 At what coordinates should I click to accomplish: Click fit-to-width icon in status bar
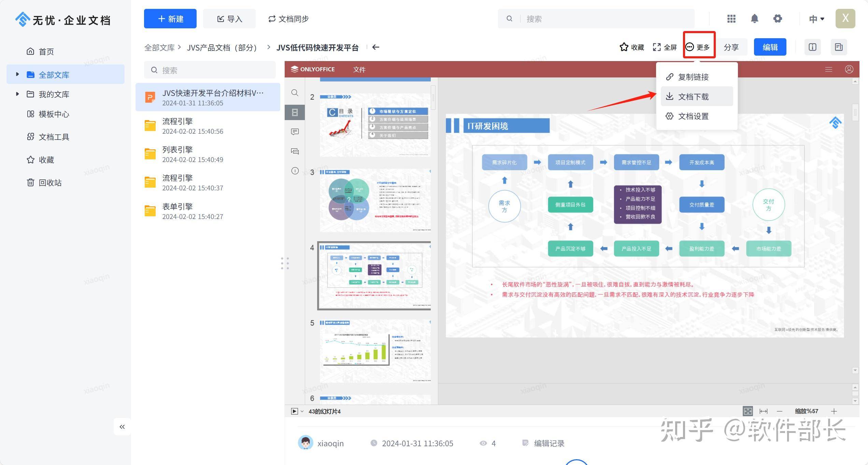pos(764,411)
